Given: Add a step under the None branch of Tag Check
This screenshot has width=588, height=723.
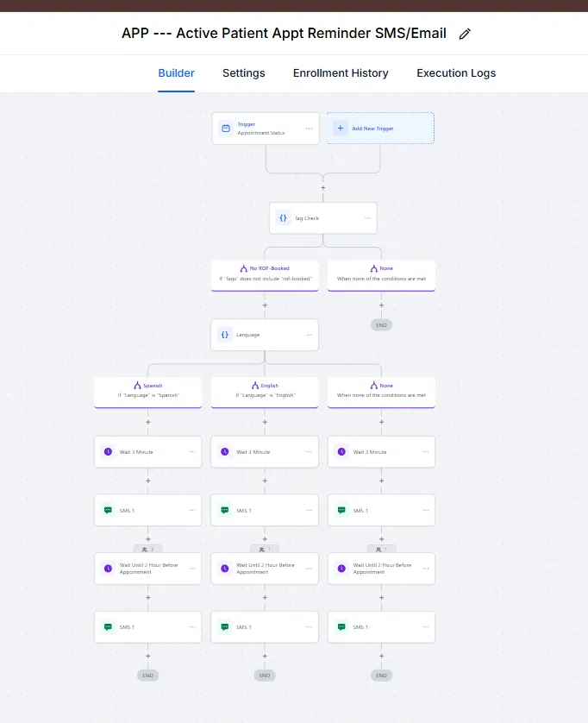Looking at the screenshot, I should pyautogui.click(x=381, y=305).
